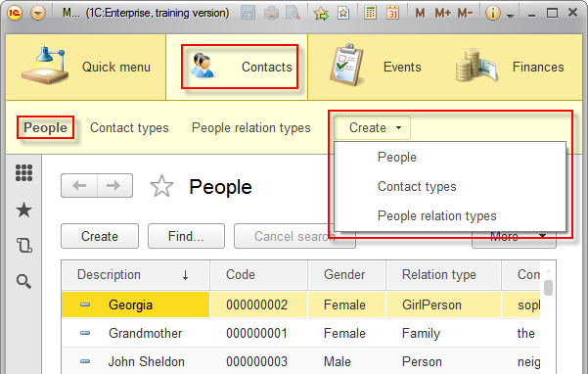Image resolution: width=588 pixels, height=374 pixels.
Task: Open the People link in navigation bar
Action: point(45,128)
